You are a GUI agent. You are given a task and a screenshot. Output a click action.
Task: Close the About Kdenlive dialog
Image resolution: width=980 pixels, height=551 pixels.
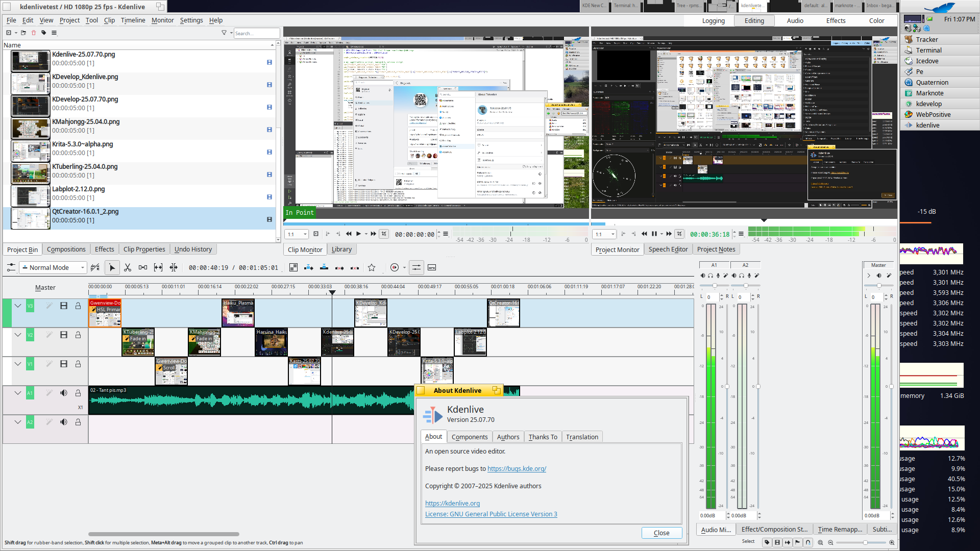(x=661, y=533)
